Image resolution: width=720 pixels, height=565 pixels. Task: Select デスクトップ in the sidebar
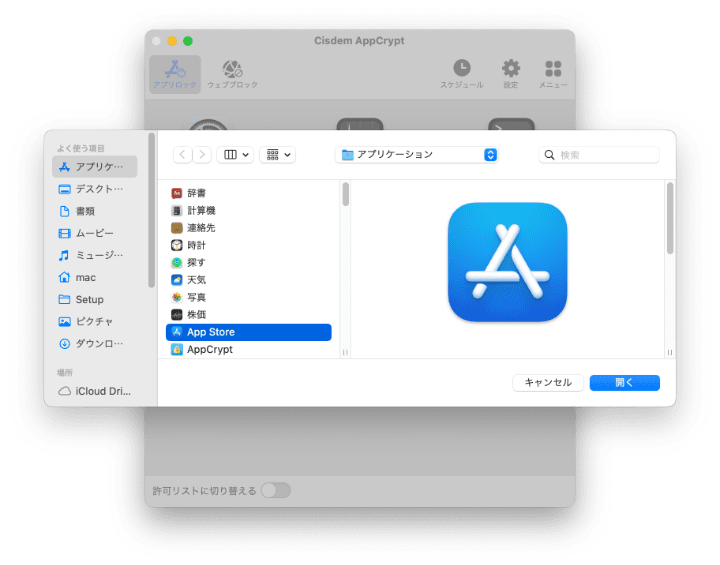point(98,189)
